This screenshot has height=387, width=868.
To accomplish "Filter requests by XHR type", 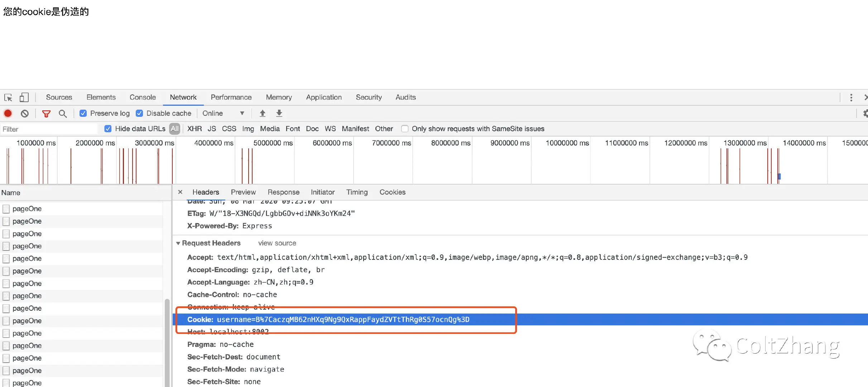I will point(194,129).
